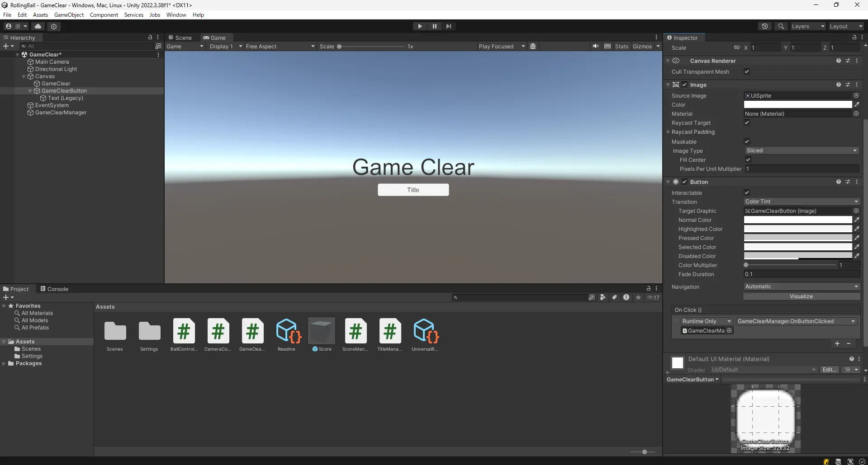868x465 pixels.
Task: Click the Color eyedropper in Image
Action: (x=857, y=105)
